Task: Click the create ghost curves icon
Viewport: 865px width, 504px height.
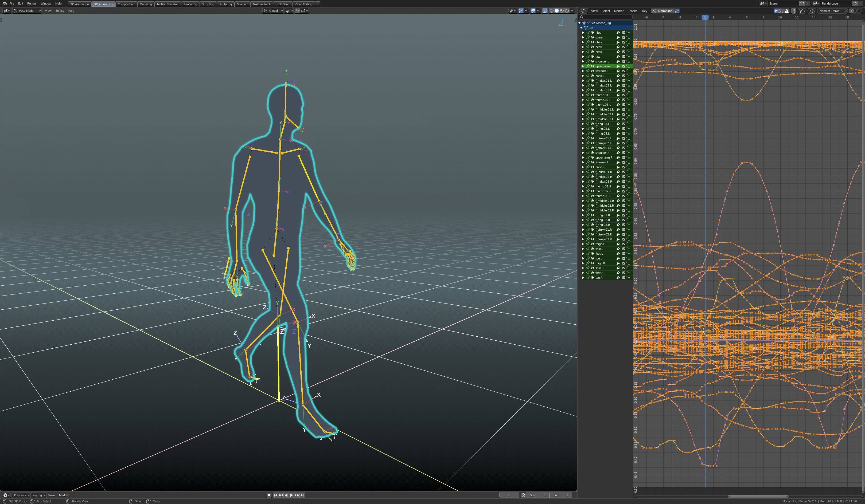Action: click(794, 11)
